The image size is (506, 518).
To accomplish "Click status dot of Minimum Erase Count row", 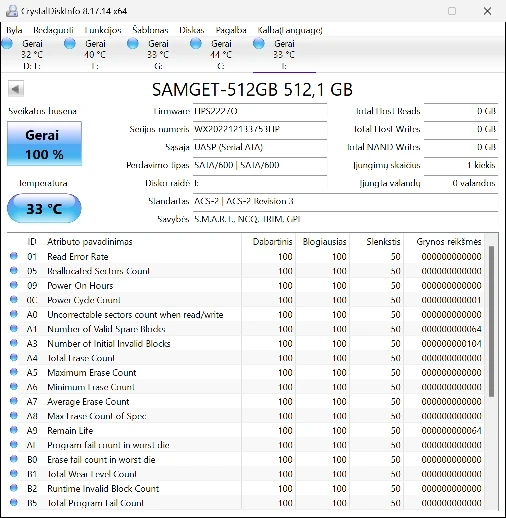I will click(14, 386).
